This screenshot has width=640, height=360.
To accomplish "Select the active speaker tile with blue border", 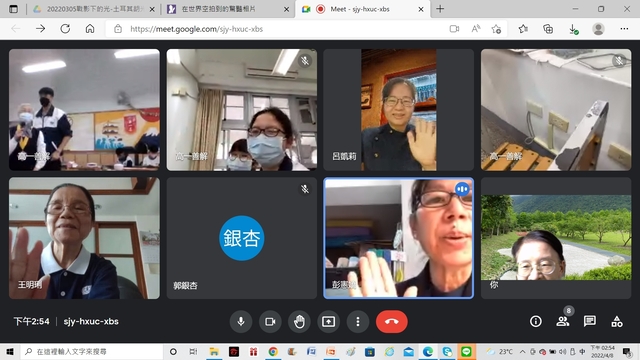I will pos(398,238).
